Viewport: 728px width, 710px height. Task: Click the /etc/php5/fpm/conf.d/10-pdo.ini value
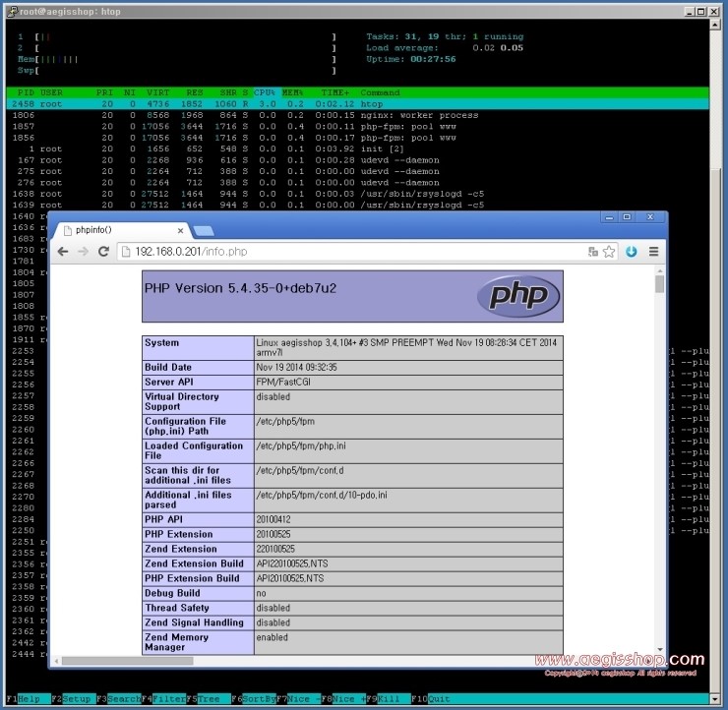pyautogui.click(x=322, y=496)
